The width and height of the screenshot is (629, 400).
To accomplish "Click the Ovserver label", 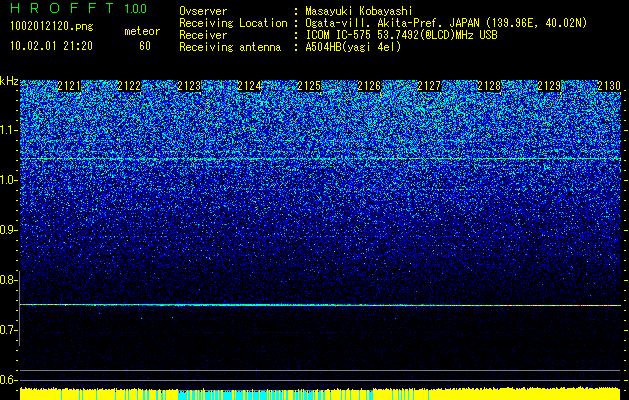I will point(203,11).
